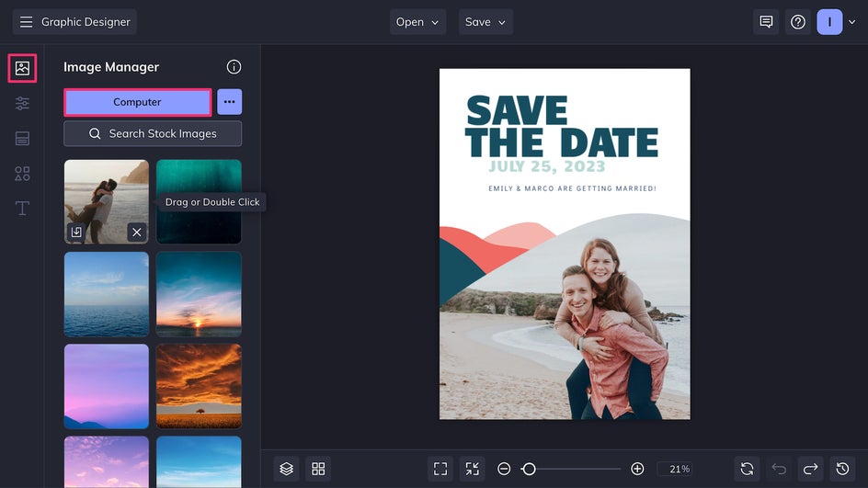
Task: Select the blue ocean horizon thumbnail
Action: [x=107, y=294]
